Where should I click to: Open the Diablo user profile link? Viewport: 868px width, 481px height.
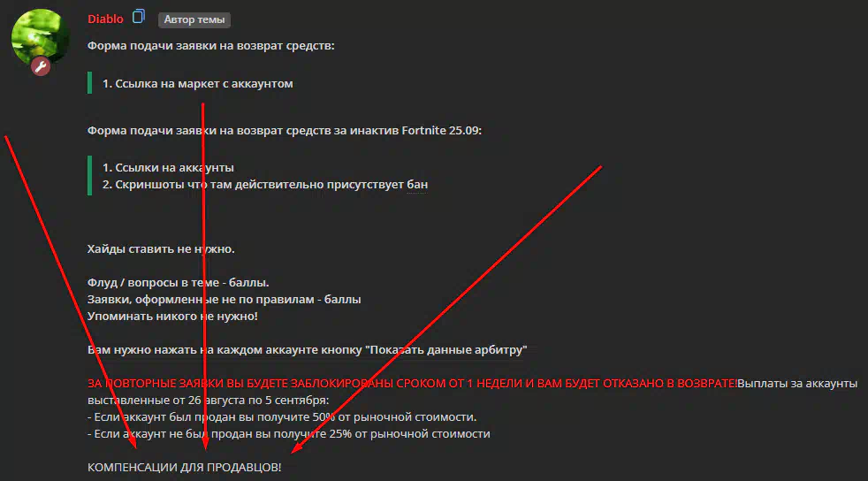(105, 19)
